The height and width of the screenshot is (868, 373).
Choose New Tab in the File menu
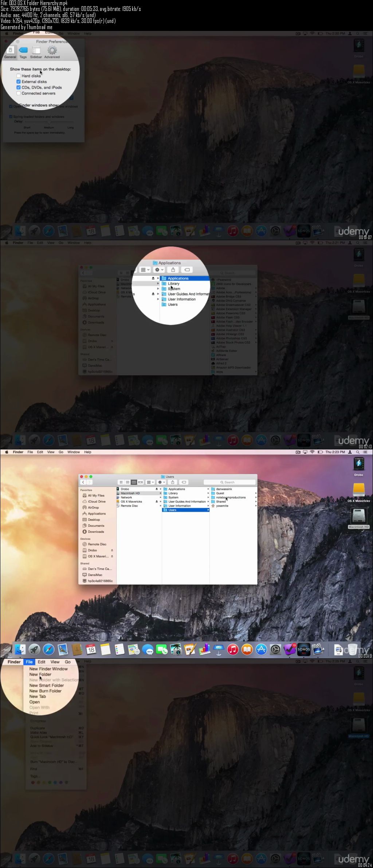(x=38, y=696)
